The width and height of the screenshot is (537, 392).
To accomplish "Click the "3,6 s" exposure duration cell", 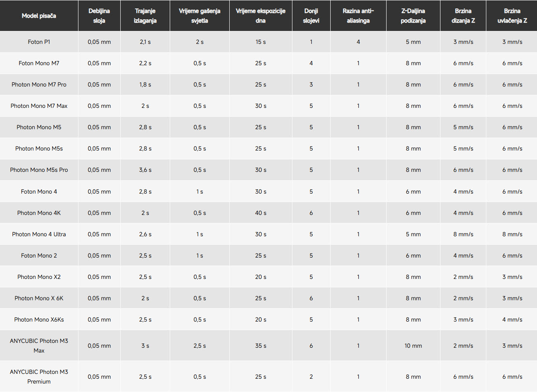I will [x=145, y=170].
